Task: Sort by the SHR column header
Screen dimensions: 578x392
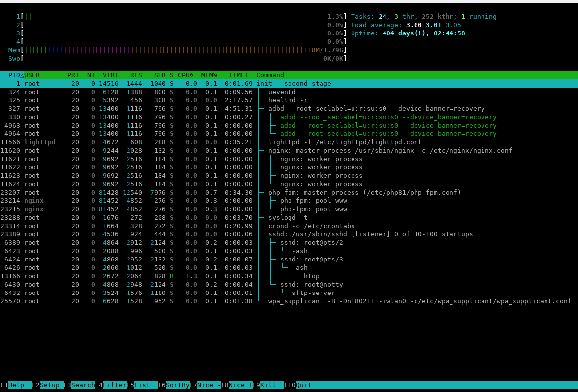Action: coord(160,75)
